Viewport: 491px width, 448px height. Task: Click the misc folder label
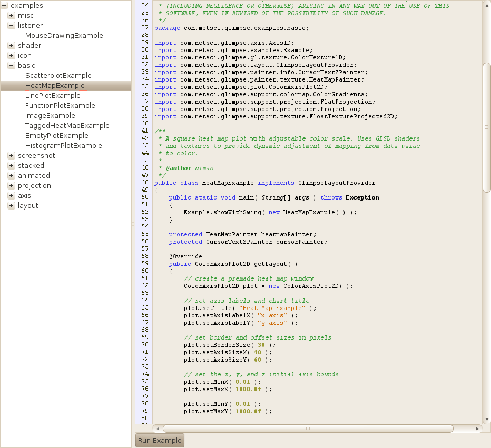[x=26, y=16]
